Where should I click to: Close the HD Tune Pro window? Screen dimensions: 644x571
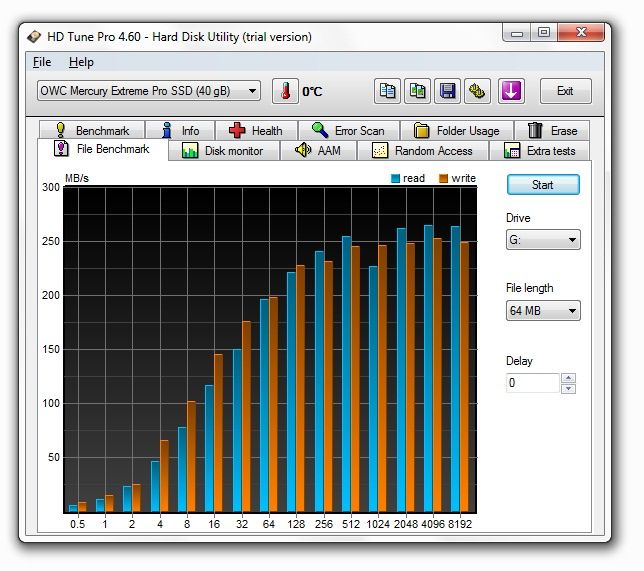(581, 33)
